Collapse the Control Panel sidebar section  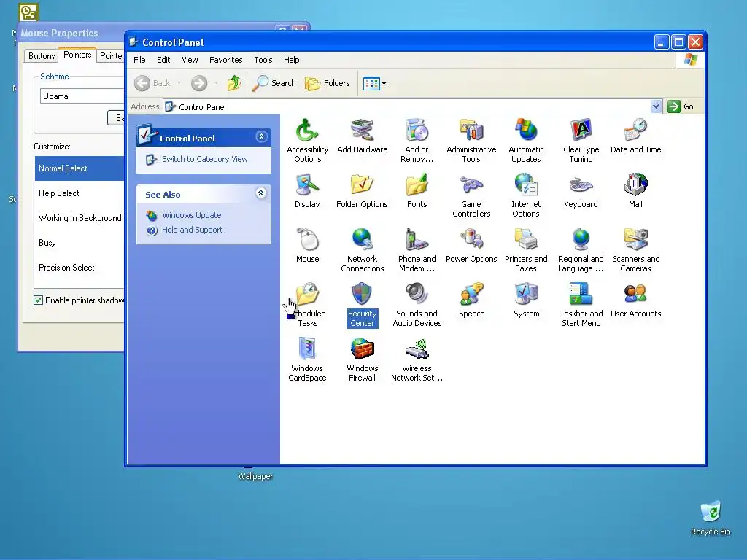click(261, 137)
